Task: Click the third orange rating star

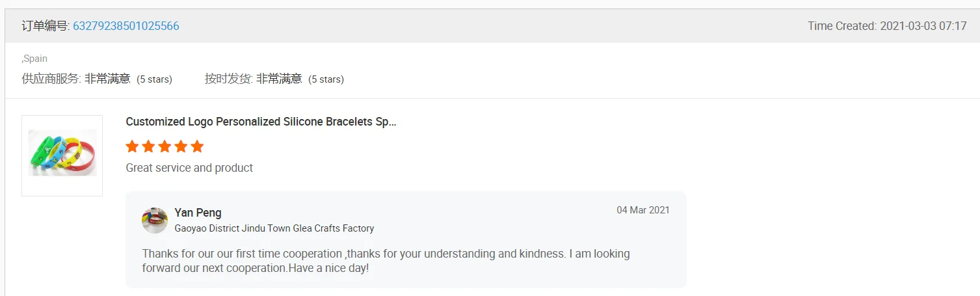Action: click(165, 146)
